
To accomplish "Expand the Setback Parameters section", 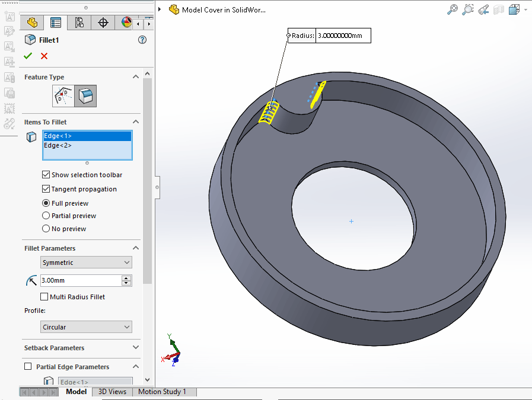I will click(135, 348).
